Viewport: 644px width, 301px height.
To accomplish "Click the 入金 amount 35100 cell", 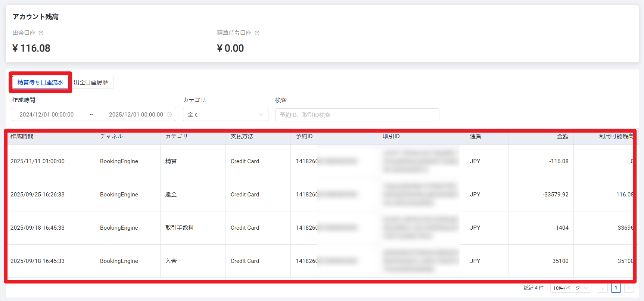I will tap(560, 261).
